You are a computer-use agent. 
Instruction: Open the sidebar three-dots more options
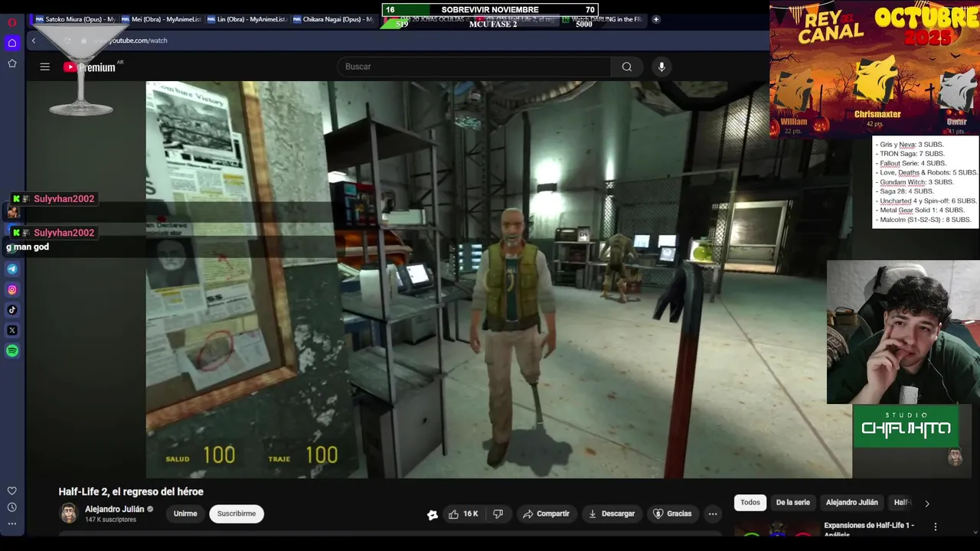(12, 524)
